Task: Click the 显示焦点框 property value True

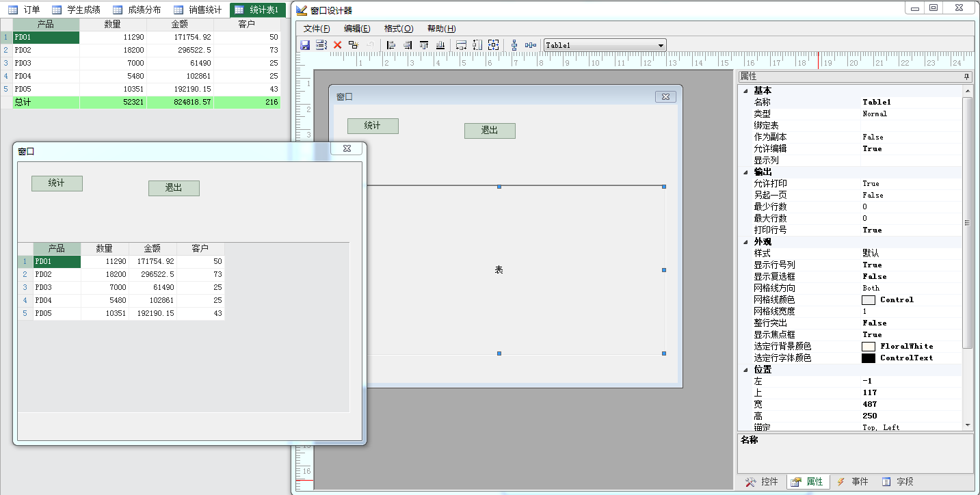Action: 911,334
